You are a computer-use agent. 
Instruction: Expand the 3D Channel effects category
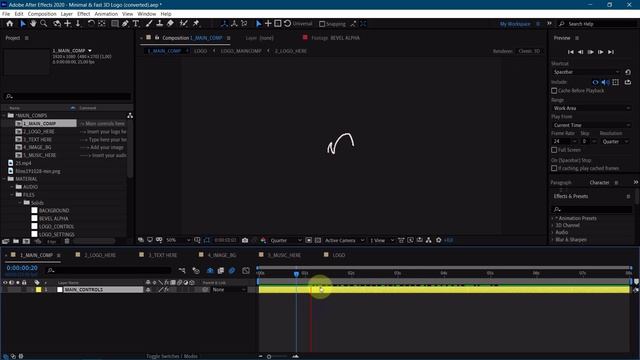(x=553, y=225)
